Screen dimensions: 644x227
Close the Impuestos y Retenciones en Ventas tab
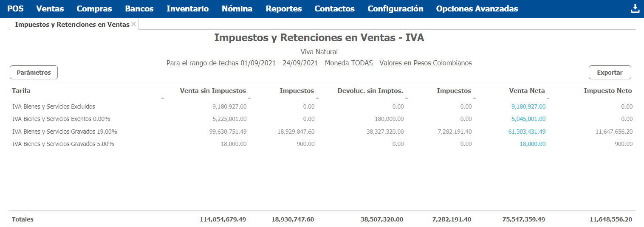click(x=133, y=24)
